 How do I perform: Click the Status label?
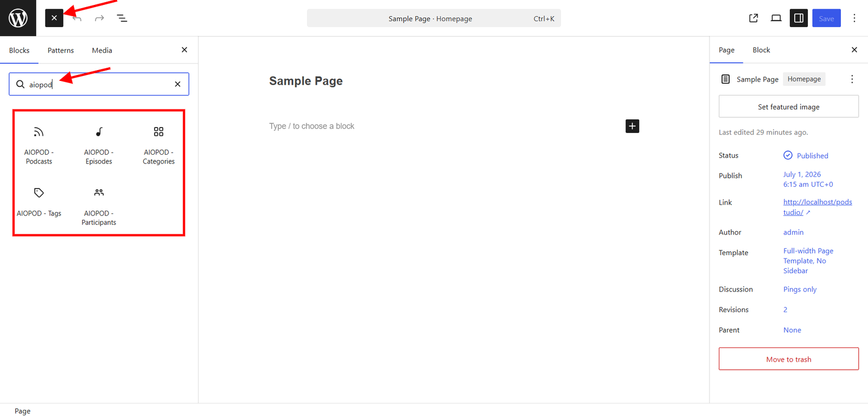[x=729, y=156]
